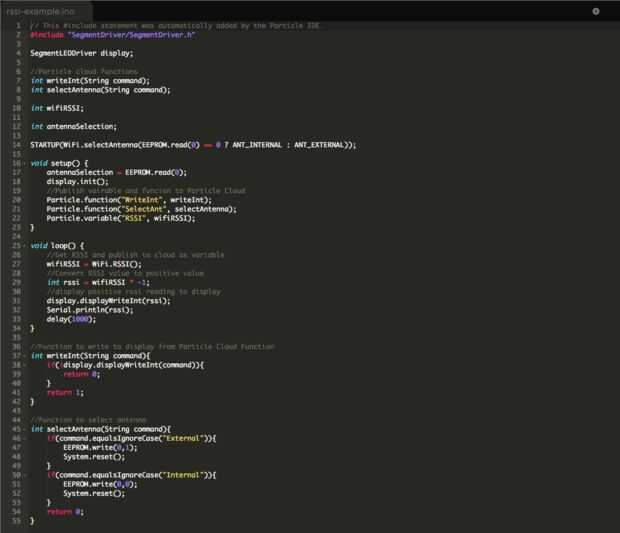The width and height of the screenshot is (620, 533).
Task: Click the 'Serial.println(rssi);' line
Action: (x=90, y=310)
